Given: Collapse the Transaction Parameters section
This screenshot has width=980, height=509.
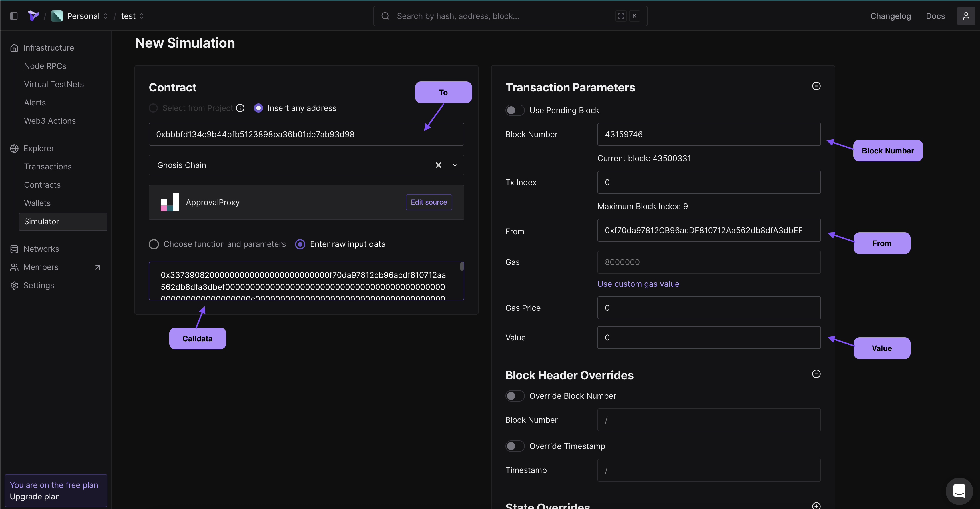Looking at the screenshot, I should click(816, 86).
